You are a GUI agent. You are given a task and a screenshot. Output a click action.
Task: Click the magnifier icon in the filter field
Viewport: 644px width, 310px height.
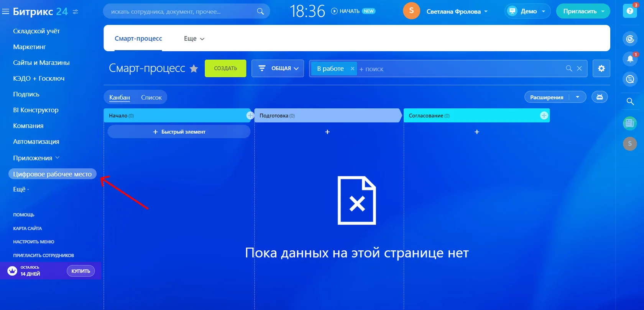[x=569, y=68]
